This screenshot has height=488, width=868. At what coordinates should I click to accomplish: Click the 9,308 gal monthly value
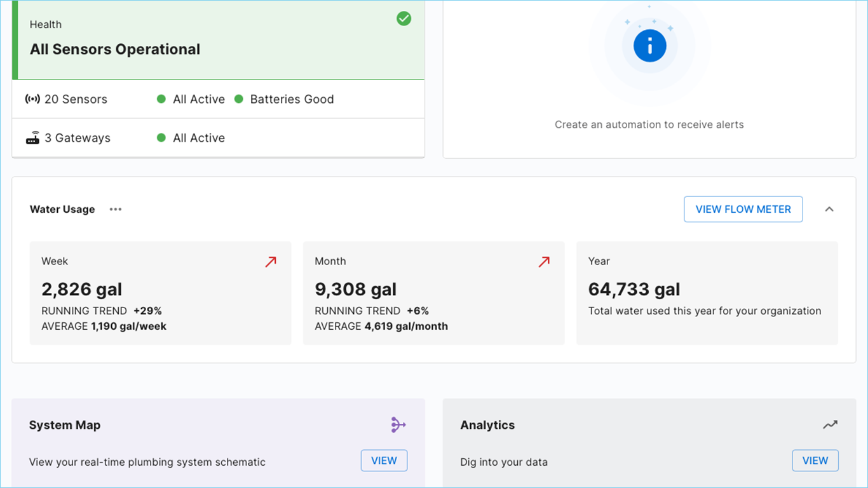356,290
